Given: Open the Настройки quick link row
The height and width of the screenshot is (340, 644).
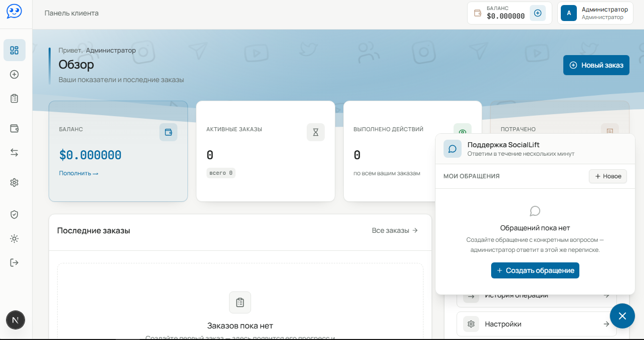Looking at the screenshot, I should [x=537, y=324].
